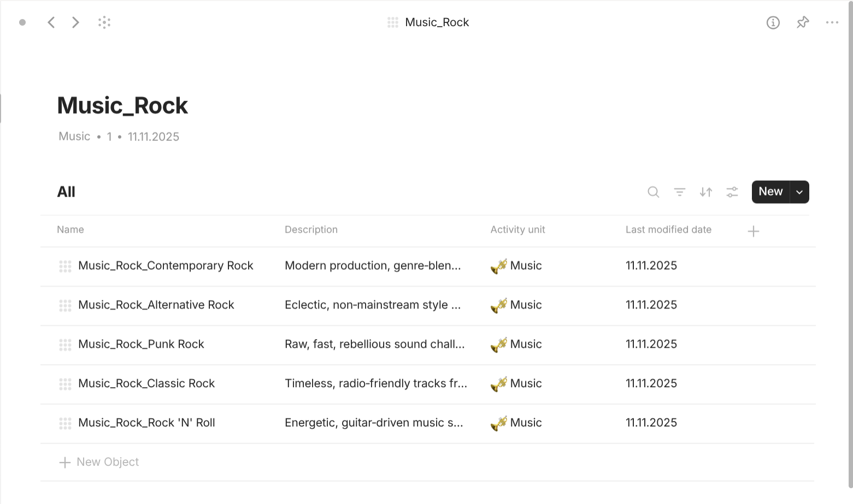Viewport: 853px width, 504px height.
Task: Open Music_Rock_Rock 'N' Roll entry
Action: (146, 423)
